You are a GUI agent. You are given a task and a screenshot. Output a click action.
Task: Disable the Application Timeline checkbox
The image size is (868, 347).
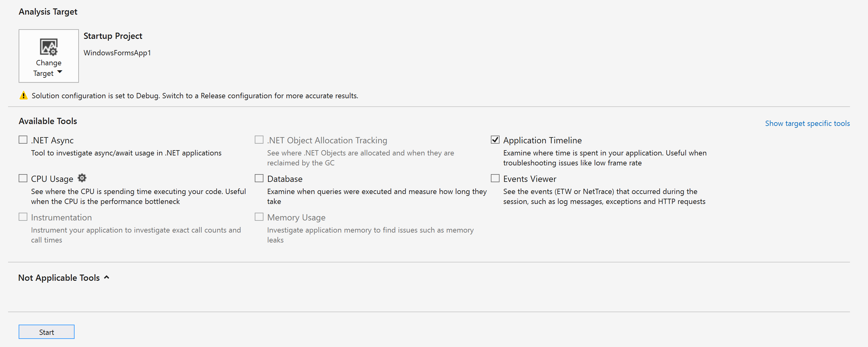(x=494, y=140)
